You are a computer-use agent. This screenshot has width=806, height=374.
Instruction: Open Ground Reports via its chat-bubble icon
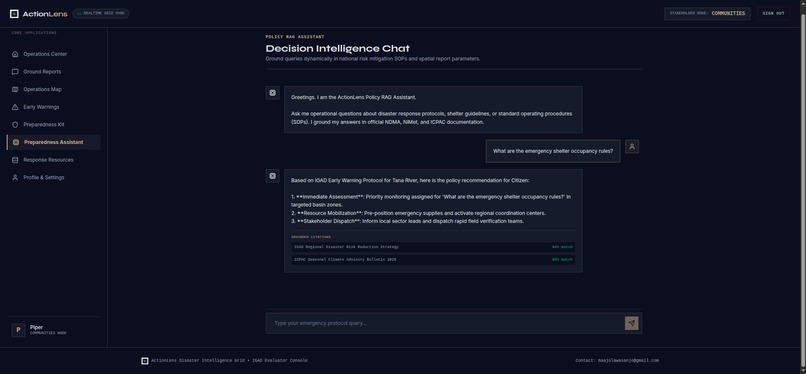pos(15,72)
